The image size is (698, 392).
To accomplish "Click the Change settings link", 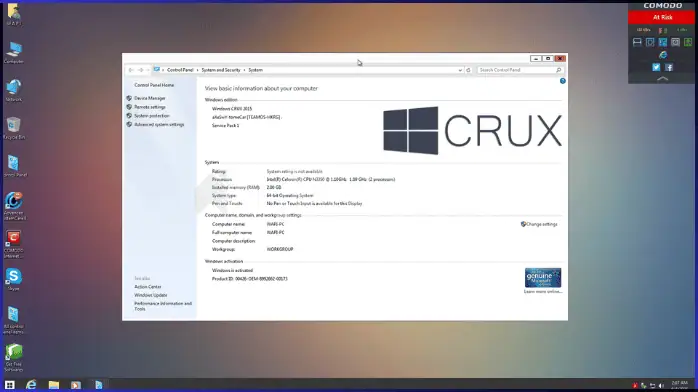I will pyautogui.click(x=542, y=224).
